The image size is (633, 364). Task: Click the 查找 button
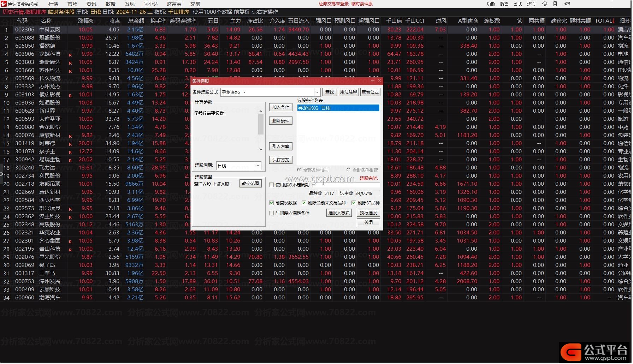(x=330, y=92)
